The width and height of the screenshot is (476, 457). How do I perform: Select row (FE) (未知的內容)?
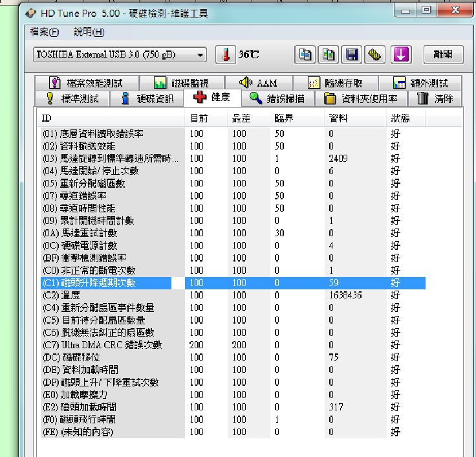click(233, 432)
